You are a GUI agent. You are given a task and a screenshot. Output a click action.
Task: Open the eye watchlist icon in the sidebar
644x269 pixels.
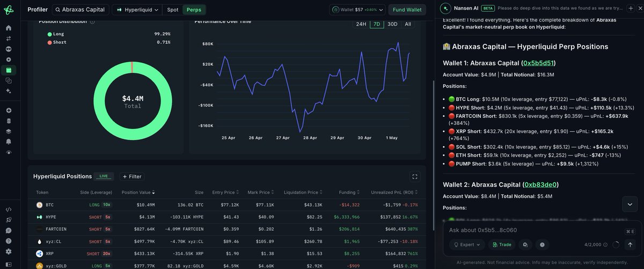coord(9,152)
